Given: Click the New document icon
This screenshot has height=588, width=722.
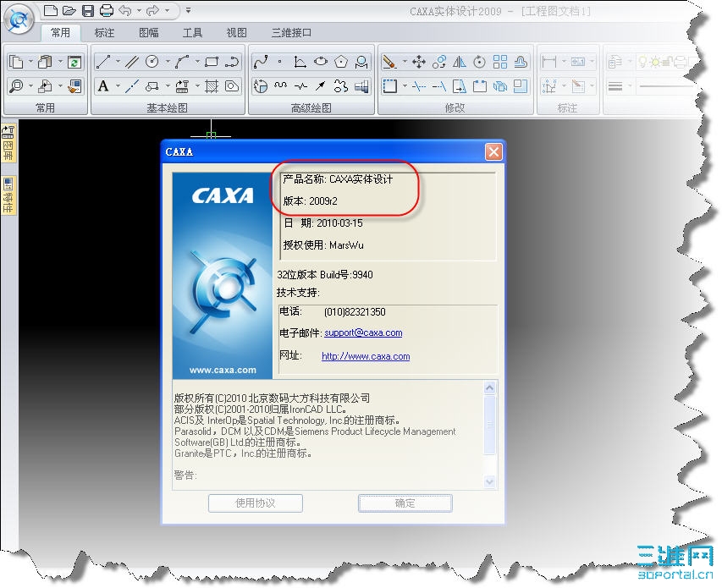Looking at the screenshot, I should [51, 10].
